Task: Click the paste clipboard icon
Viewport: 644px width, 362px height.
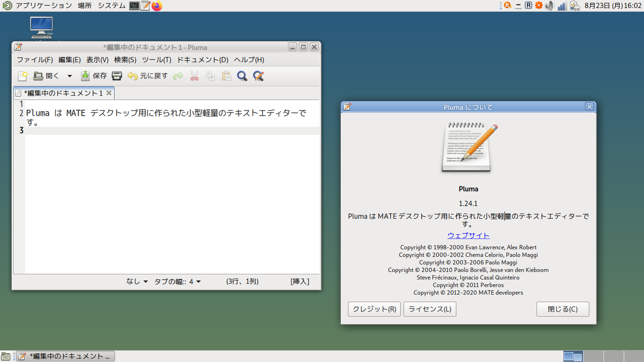Action: point(226,76)
